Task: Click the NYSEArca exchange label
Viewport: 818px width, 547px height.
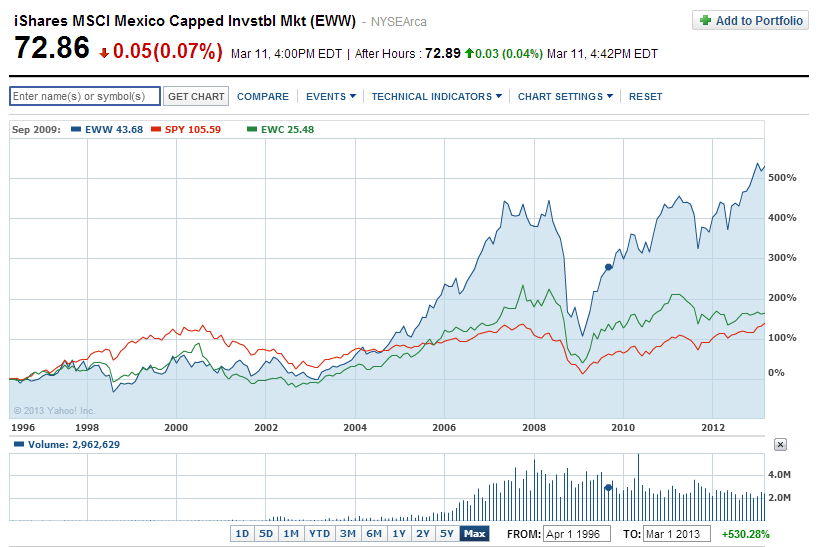Action: pyautogui.click(x=399, y=22)
